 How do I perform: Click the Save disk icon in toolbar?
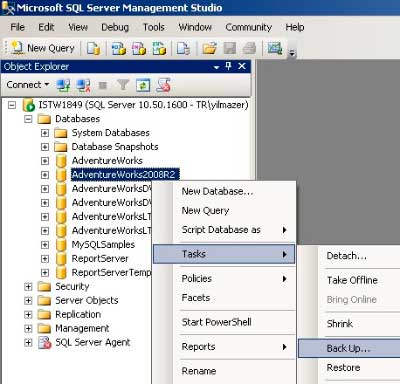[x=230, y=48]
